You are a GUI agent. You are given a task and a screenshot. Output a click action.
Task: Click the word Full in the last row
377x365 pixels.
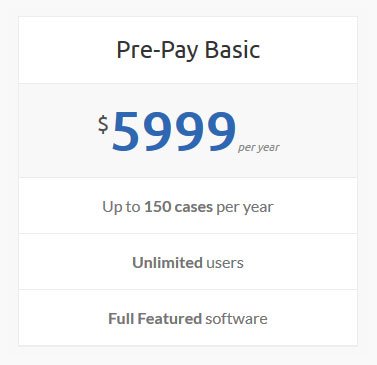coord(121,319)
